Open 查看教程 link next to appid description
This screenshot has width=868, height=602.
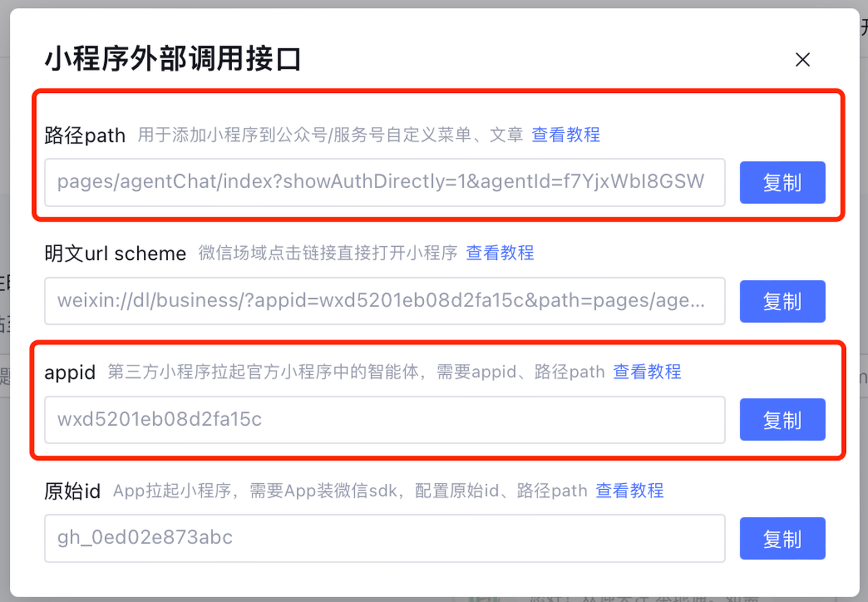click(647, 372)
